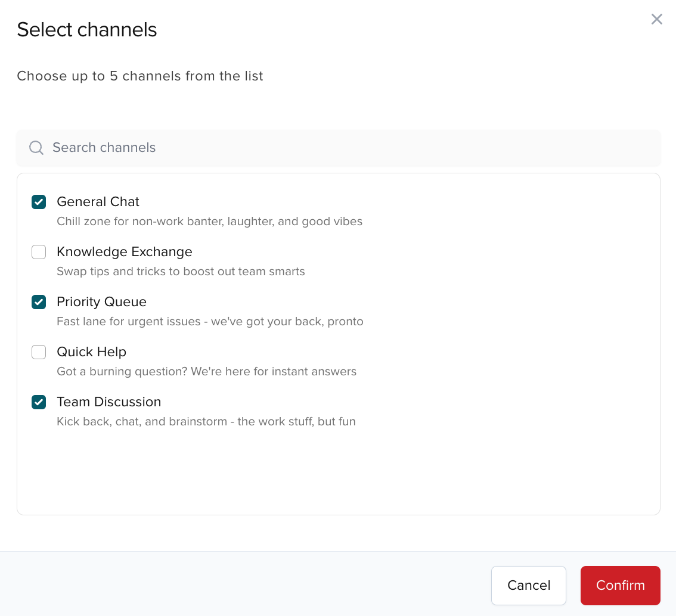Click the 'Choose up to 5 channels' subtitle
The width and height of the screenshot is (676, 616).
coord(139,76)
